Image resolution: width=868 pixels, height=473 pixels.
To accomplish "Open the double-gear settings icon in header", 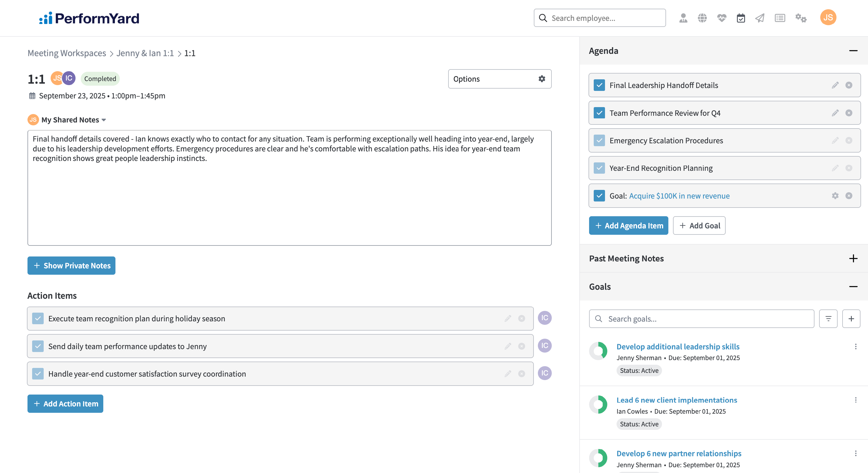I will pyautogui.click(x=801, y=18).
